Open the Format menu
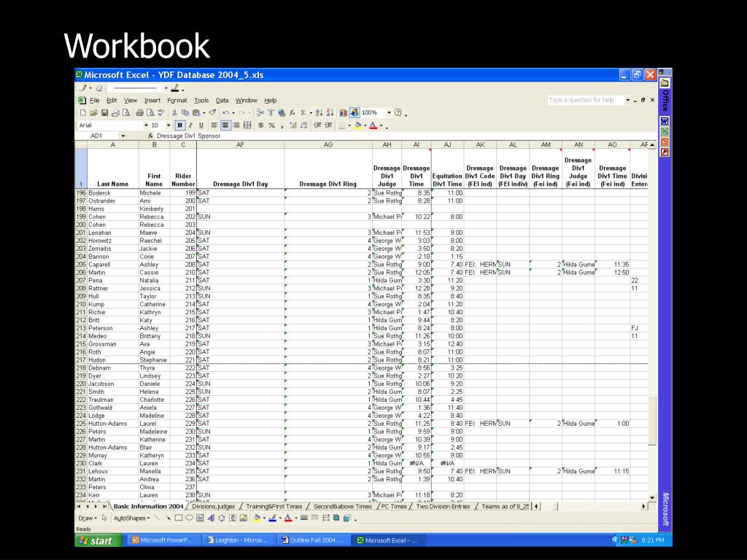Image resolution: width=747 pixels, height=560 pixels. 177,101
